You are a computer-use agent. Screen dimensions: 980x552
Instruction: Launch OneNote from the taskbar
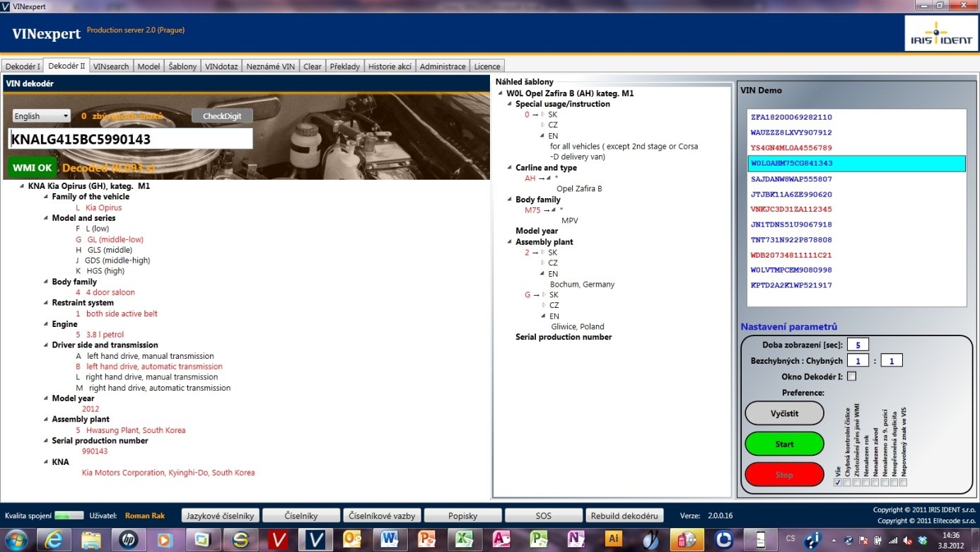pos(576,540)
